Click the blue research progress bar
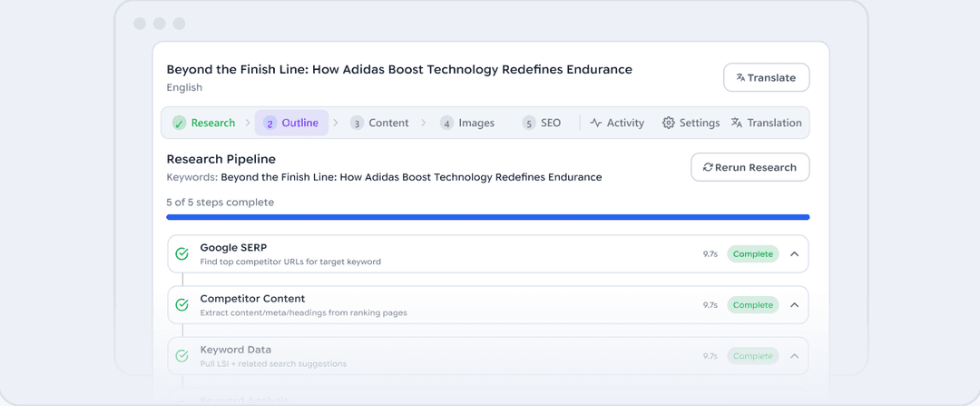 (488, 217)
